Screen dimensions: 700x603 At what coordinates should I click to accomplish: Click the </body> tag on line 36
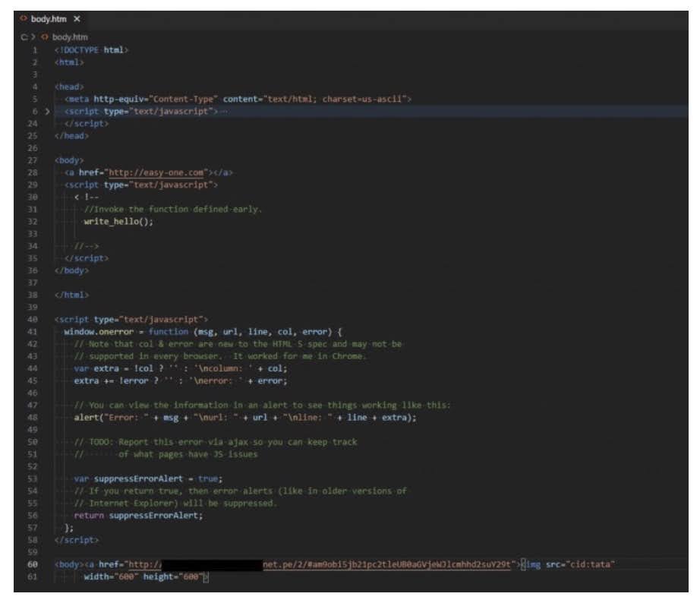click(x=71, y=270)
